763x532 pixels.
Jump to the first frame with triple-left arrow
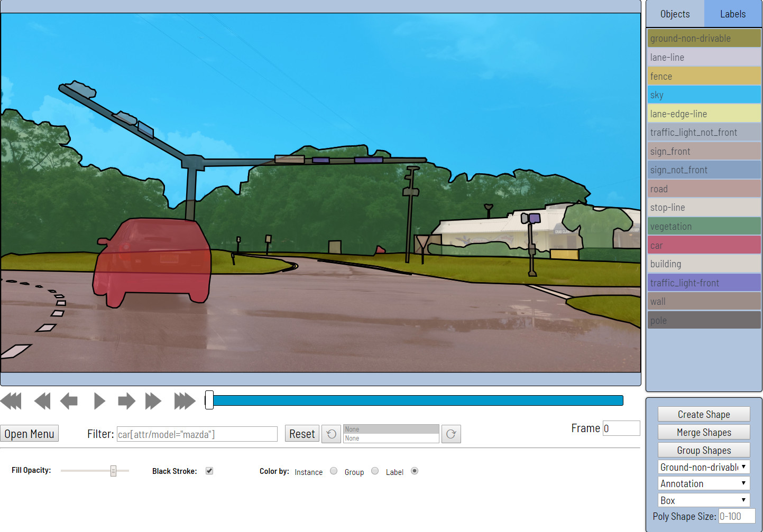(x=11, y=401)
